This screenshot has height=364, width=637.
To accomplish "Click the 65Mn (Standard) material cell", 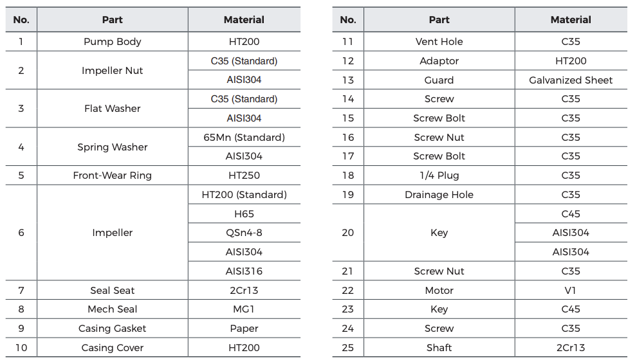I will (244, 138).
